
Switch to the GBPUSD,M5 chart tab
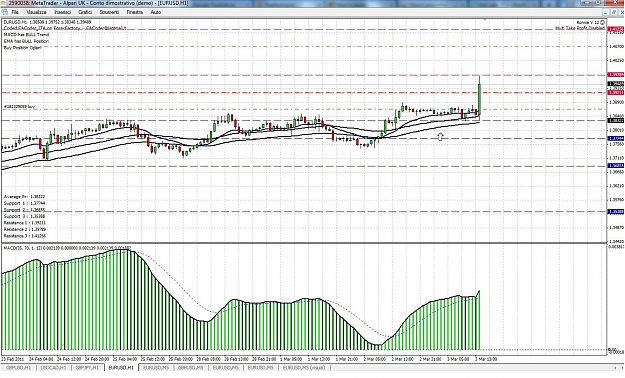(x=191, y=368)
